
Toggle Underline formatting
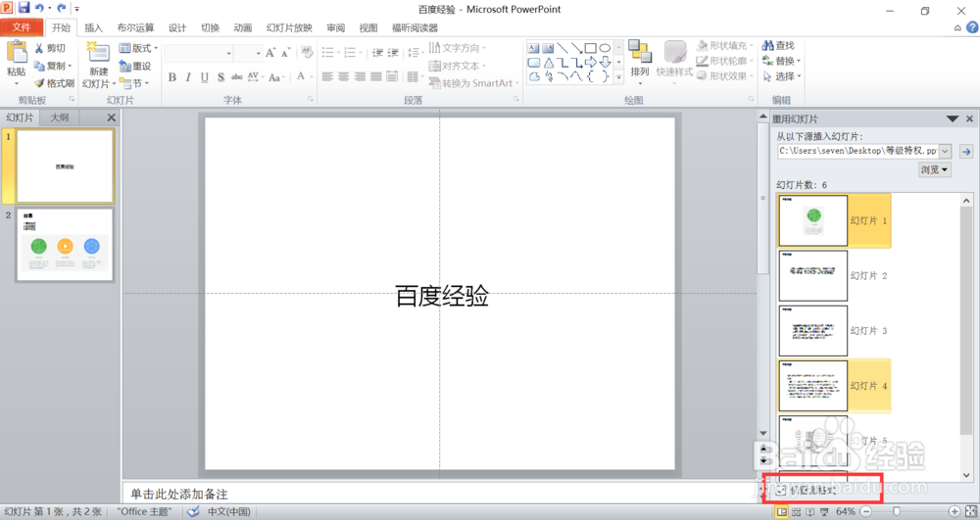pos(205,77)
